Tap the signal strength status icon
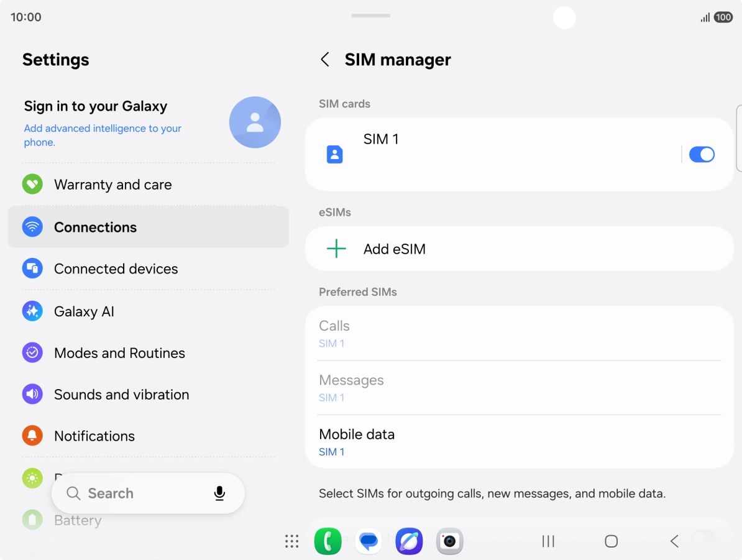The height and width of the screenshot is (560, 742). coord(705,18)
